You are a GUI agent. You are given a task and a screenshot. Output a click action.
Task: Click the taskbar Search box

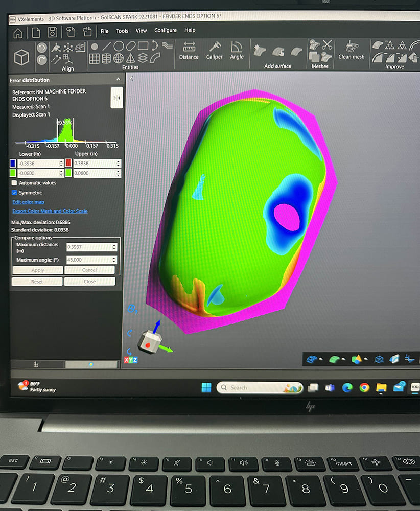pyautogui.click(x=260, y=387)
